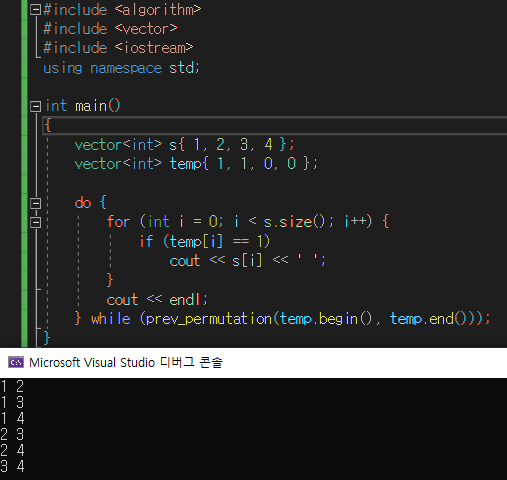Click the closing brace of main
This screenshot has height=480, width=507.
47,338
